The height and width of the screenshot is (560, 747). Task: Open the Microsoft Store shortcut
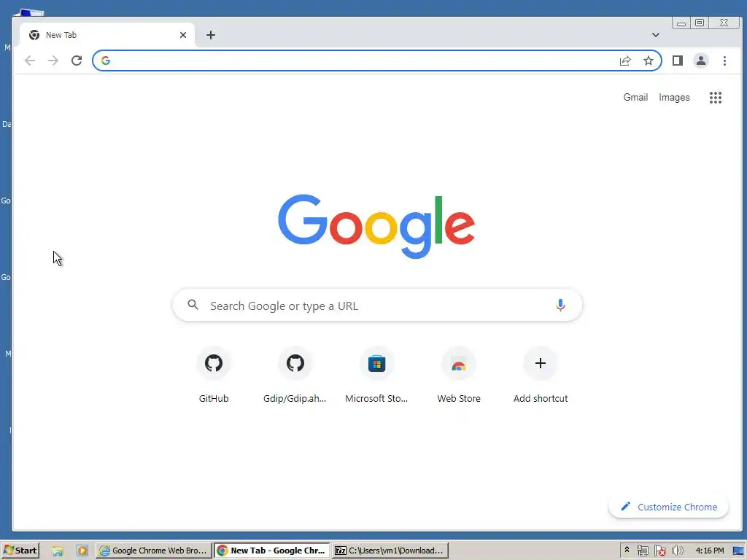(376, 376)
